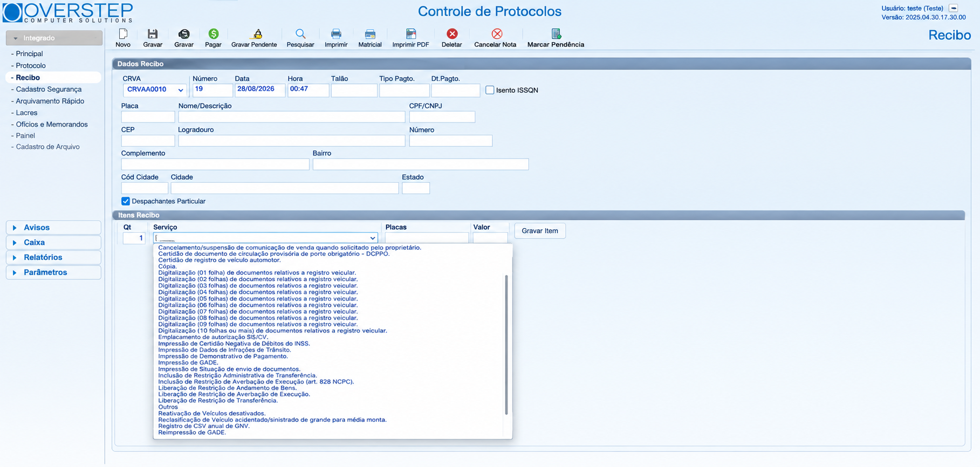Click the Novo blank page icon
980x467 pixels.
[x=123, y=34]
